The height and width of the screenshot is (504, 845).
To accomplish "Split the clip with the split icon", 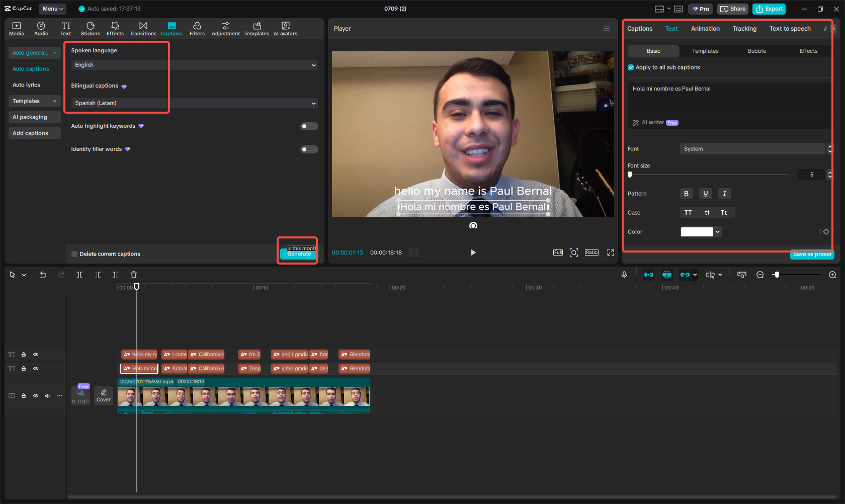I will point(79,275).
